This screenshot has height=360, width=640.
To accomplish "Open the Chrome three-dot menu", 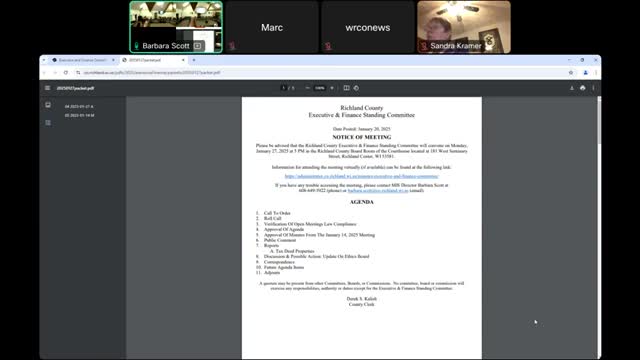I will 596,73.
